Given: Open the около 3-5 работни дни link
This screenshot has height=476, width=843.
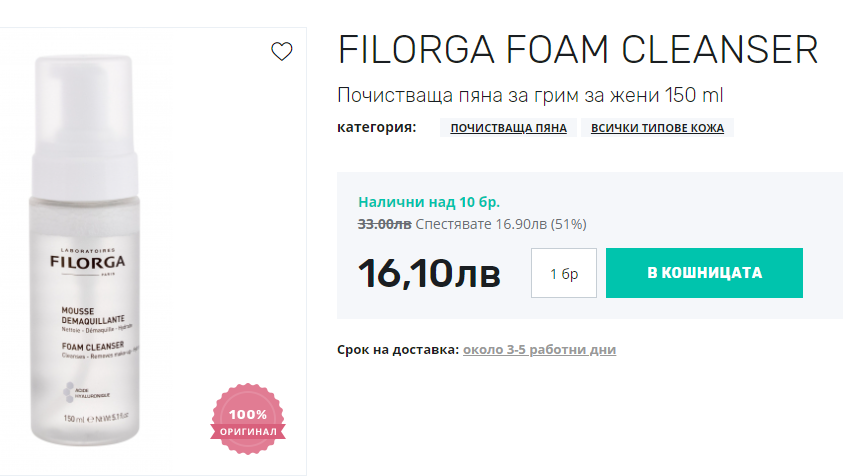Looking at the screenshot, I should (540, 350).
